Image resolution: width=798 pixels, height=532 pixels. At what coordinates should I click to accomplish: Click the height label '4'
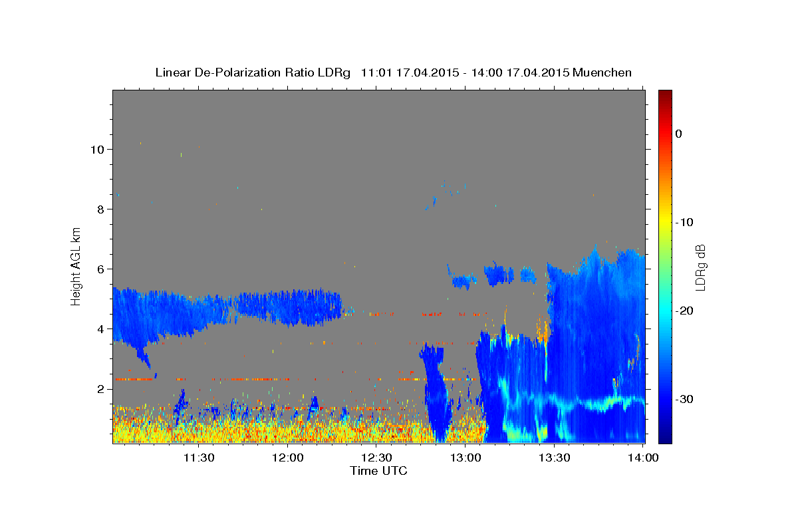(101, 329)
